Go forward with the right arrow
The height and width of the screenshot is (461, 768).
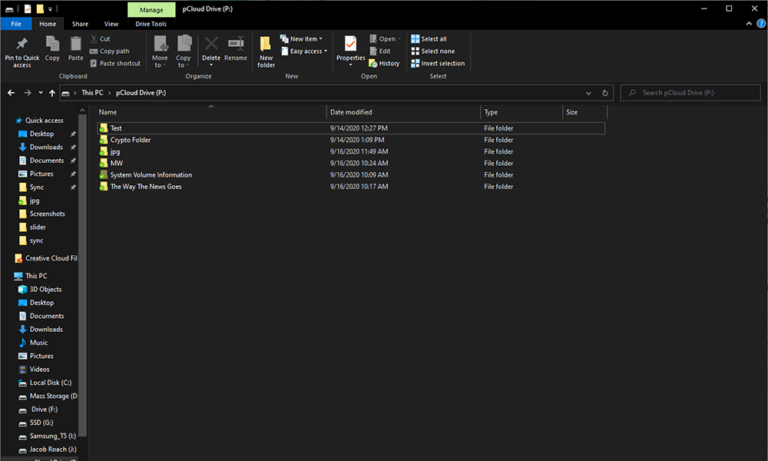(x=27, y=93)
